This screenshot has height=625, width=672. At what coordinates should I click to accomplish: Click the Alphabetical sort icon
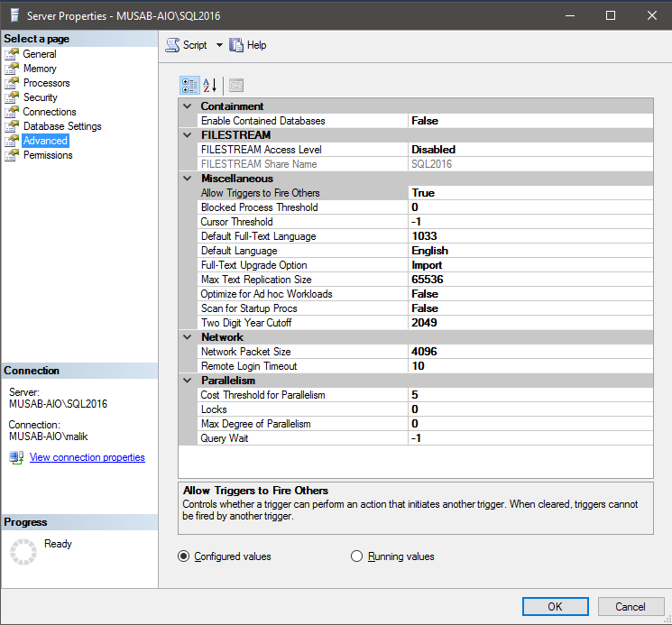click(x=210, y=86)
